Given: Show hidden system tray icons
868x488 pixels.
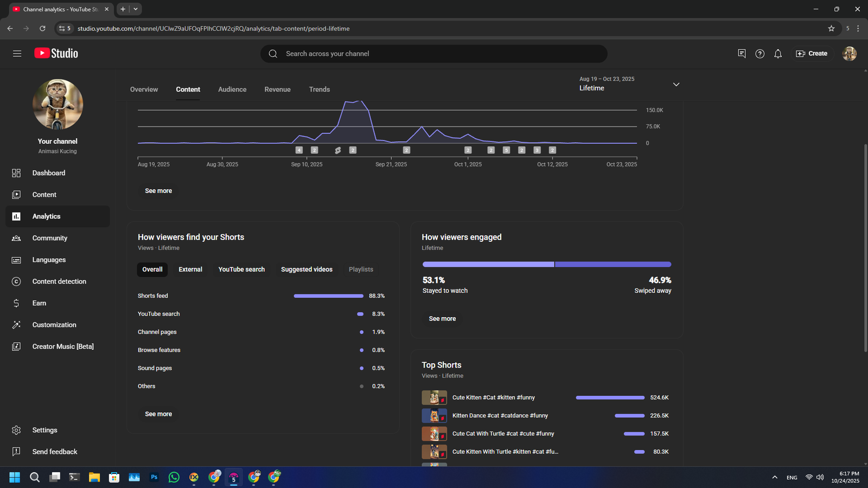Looking at the screenshot, I should click(774, 477).
